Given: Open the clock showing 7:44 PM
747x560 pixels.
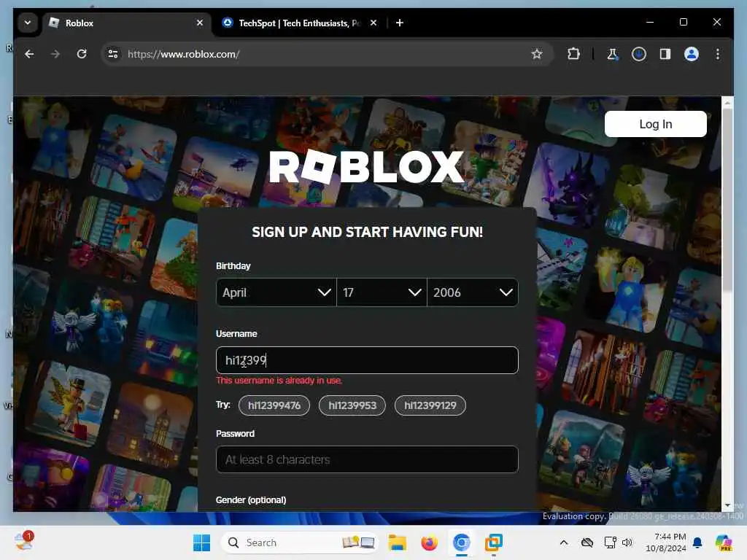Looking at the screenshot, I should tap(666, 542).
